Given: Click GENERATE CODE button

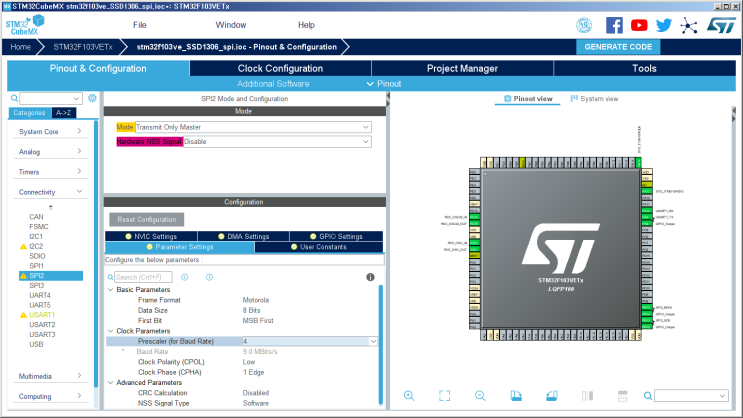Looking at the screenshot, I should 618,47.
